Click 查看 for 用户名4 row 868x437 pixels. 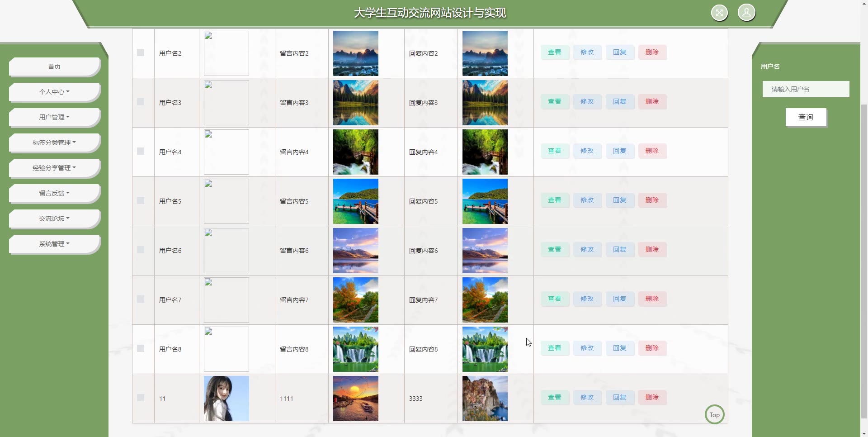[x=555, y=151]
